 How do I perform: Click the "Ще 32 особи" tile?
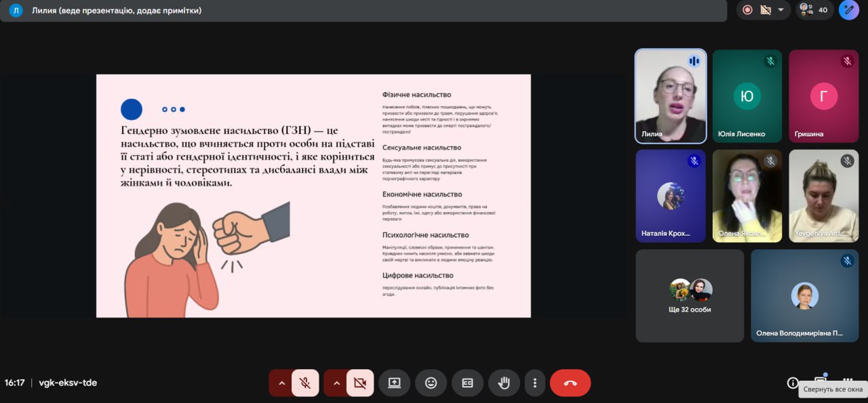click(x=690, y=295)
